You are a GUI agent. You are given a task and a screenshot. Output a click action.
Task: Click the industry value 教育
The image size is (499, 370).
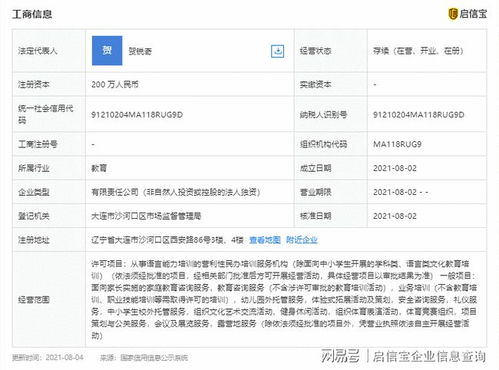[99, 168]
